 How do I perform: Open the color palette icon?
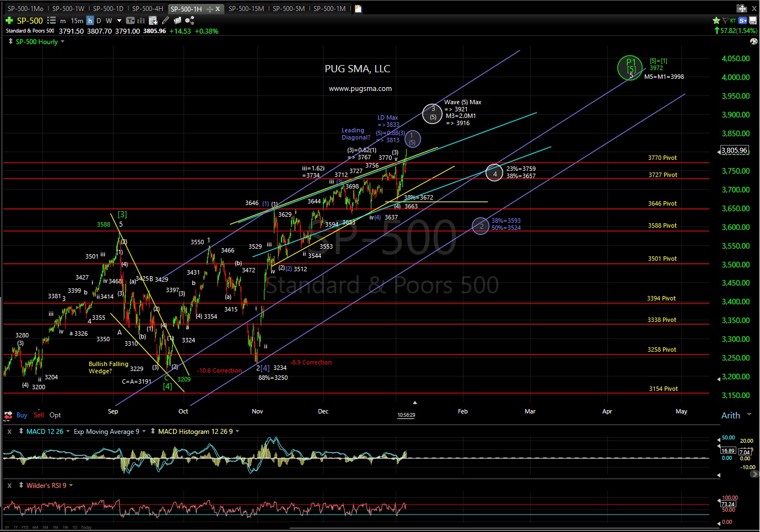click(x=753, y=41)
